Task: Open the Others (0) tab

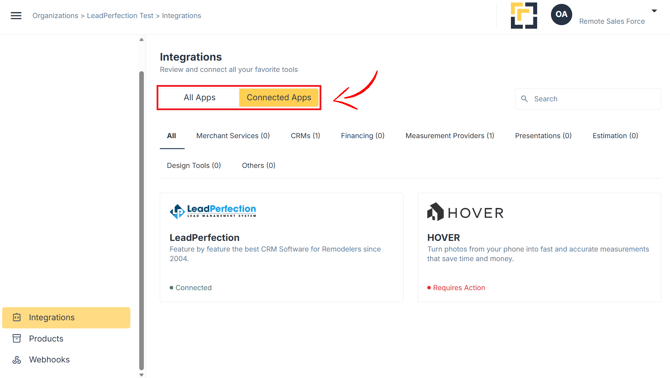Action: click(259, 166)
